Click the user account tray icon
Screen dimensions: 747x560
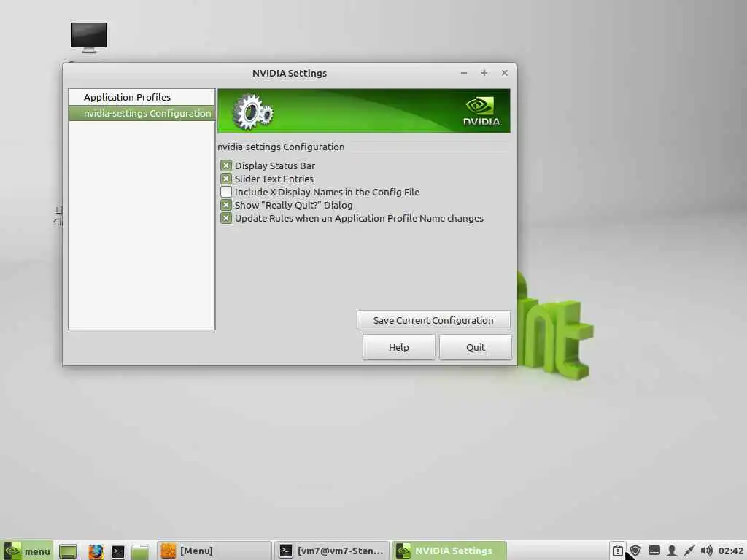pos(672,551)
